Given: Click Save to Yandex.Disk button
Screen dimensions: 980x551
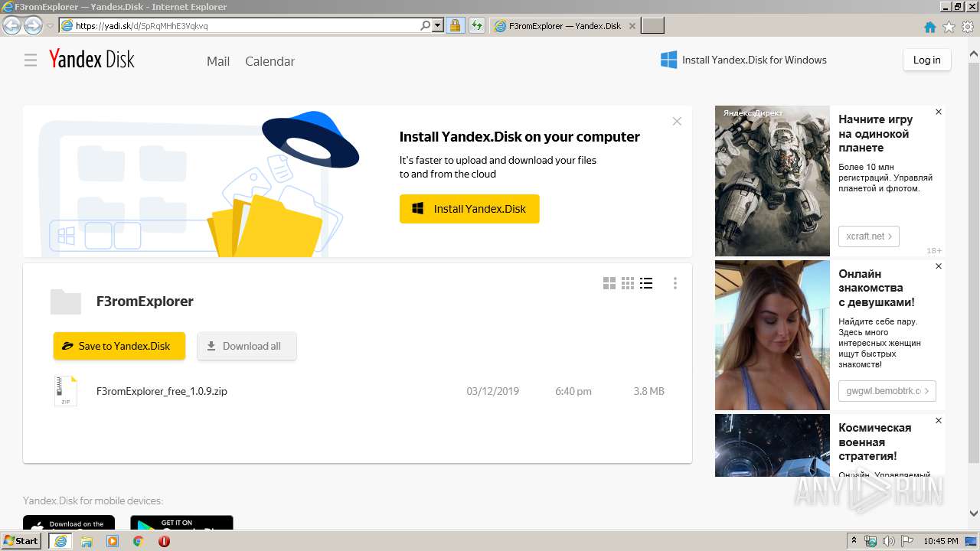Looking at the screenshot, I should 119,346.
